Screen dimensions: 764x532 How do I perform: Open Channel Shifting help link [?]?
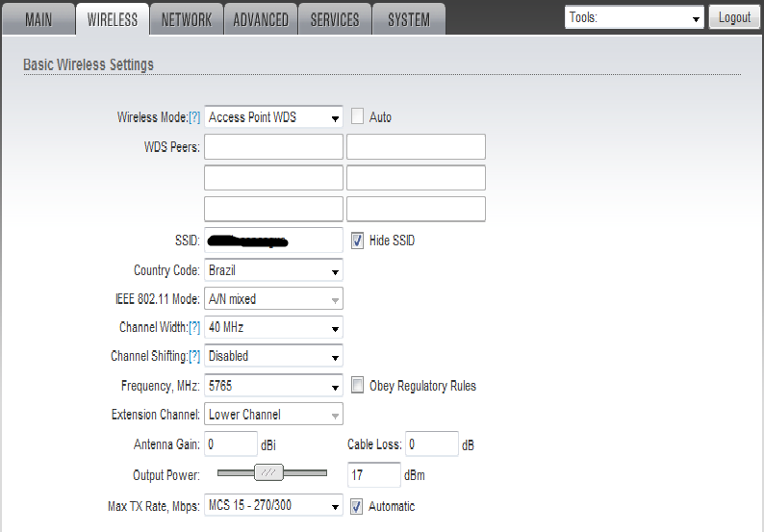194,356
